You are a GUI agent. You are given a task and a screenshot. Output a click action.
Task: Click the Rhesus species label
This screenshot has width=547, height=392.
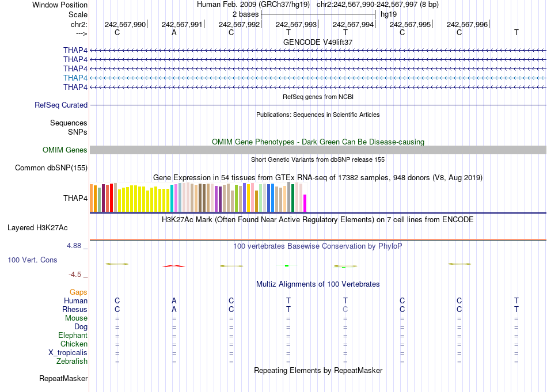point(75,309)
